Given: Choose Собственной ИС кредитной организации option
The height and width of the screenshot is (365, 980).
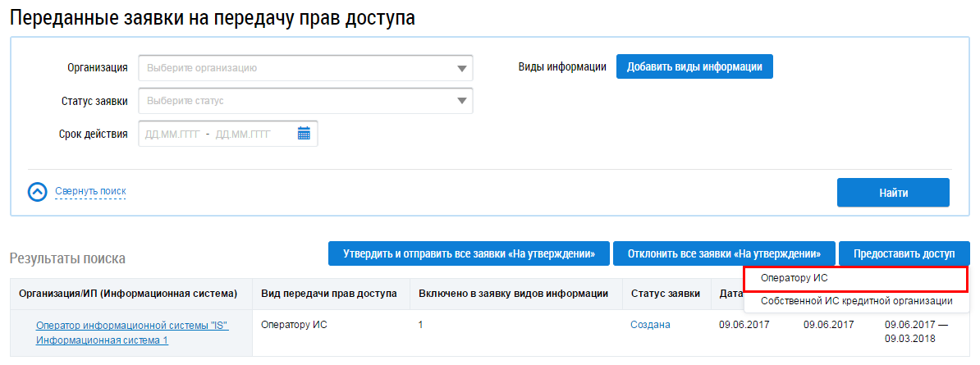Looking at the screenshot, I should (x=856, y=301).
